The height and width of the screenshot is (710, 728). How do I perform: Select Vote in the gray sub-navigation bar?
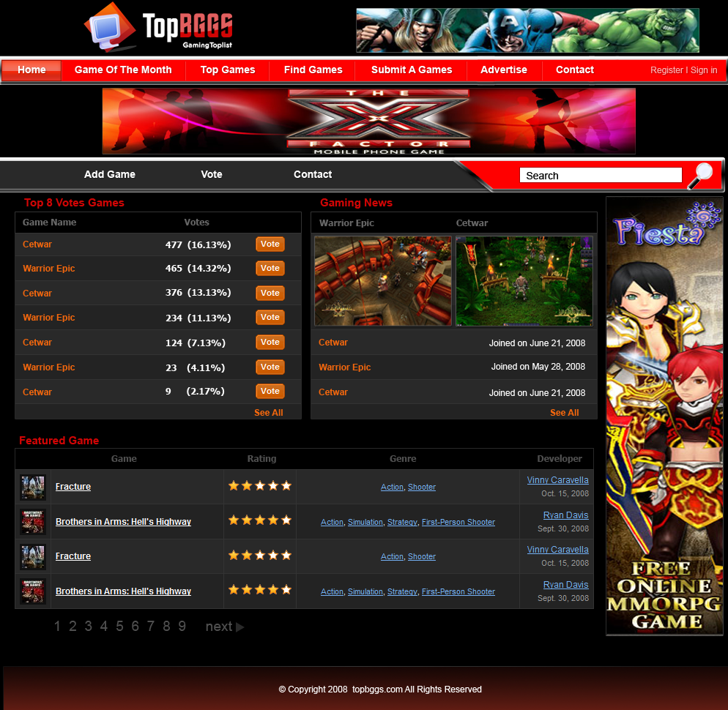tap(212, 174)
